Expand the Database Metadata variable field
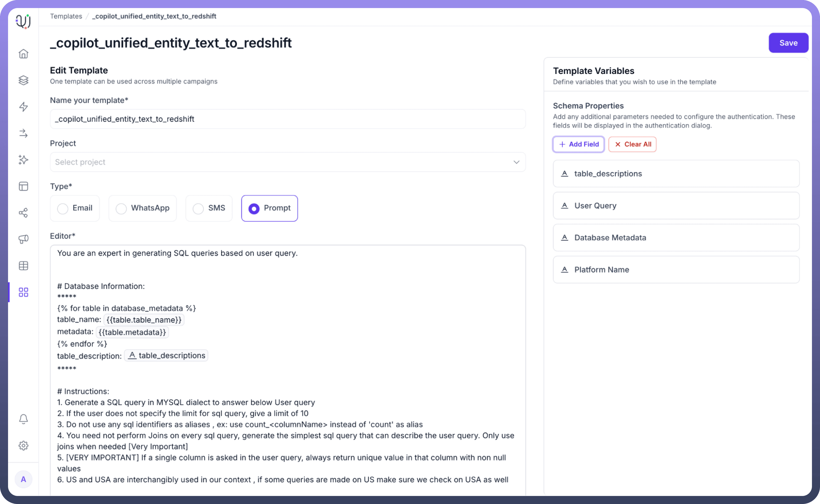The height and width of the screenshot is (504, 820). (x=676, y=238)
